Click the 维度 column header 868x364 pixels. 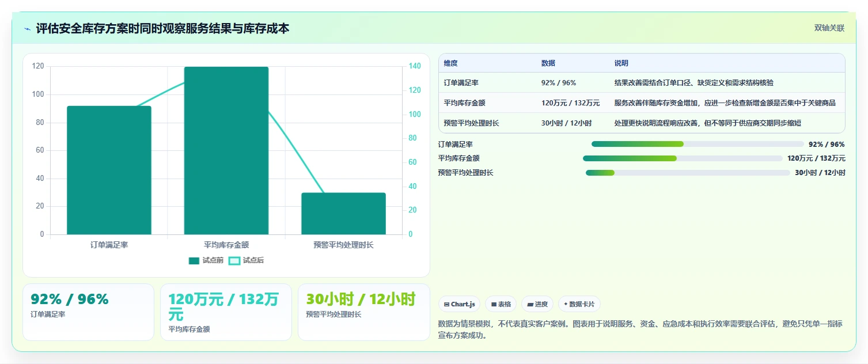(x=450, y=63)
